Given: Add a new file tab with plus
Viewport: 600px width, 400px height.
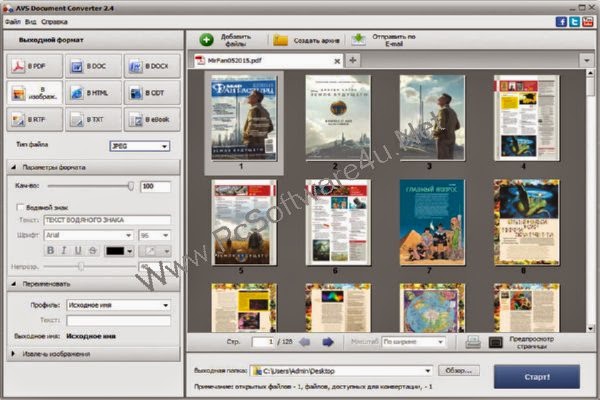Looking at the screenshot, I should (353, 60).
